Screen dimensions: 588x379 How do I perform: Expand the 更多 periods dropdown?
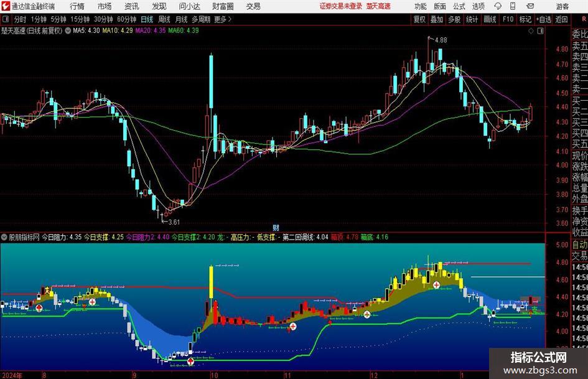tap(223, 19)
